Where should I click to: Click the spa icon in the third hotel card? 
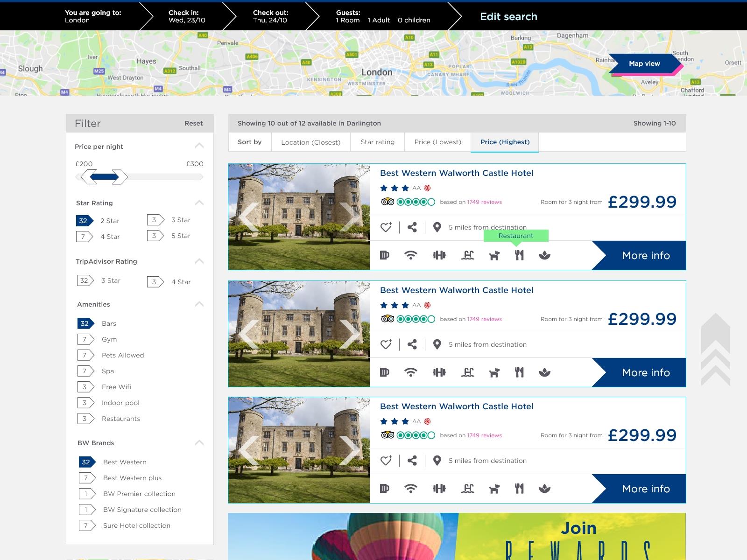544,489
